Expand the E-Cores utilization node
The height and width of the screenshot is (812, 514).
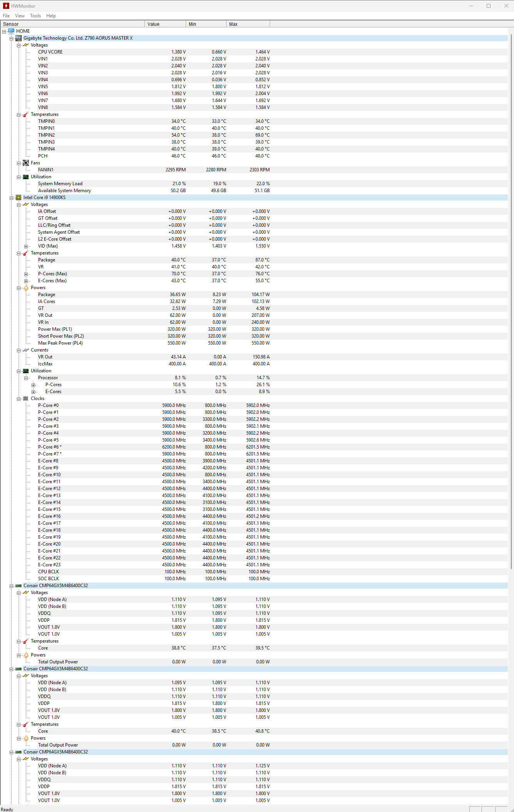click(34, 392)
